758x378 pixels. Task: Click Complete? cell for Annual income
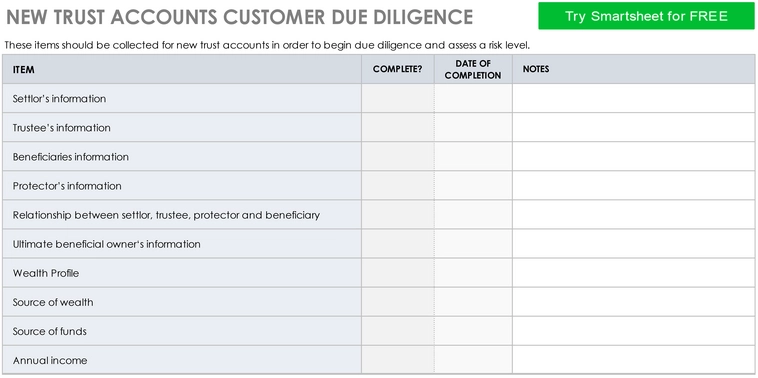(398, 360)
